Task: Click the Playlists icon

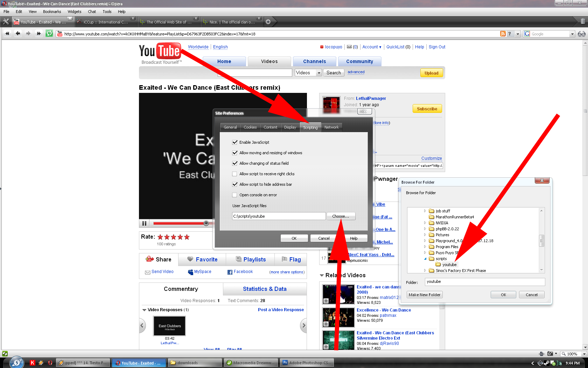Action: click(x=239, y=259)
